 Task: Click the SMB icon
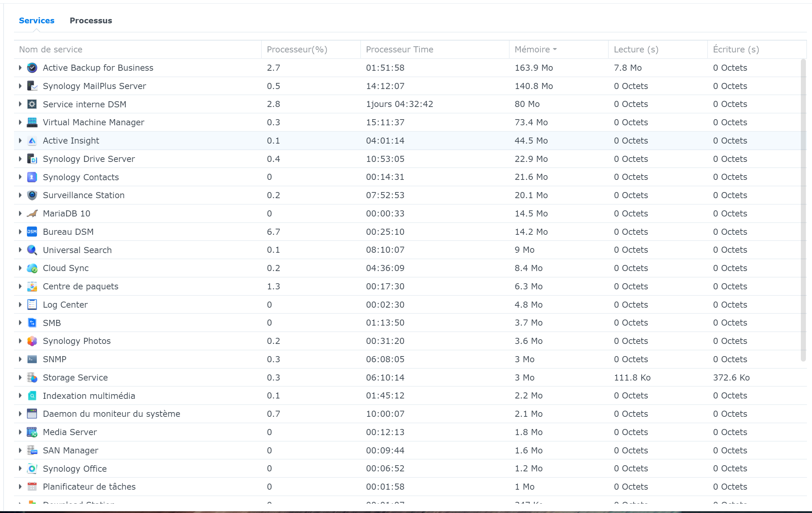pos(32,323)
